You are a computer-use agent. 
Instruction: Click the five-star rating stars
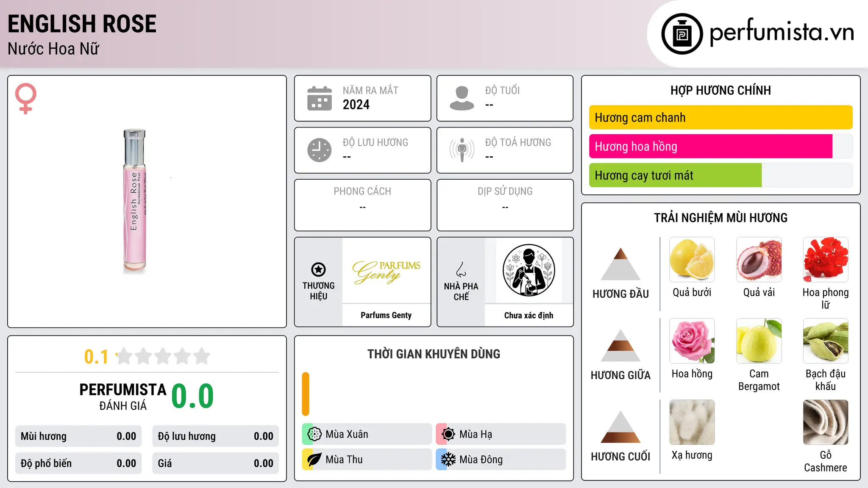[x=163, y=356]
